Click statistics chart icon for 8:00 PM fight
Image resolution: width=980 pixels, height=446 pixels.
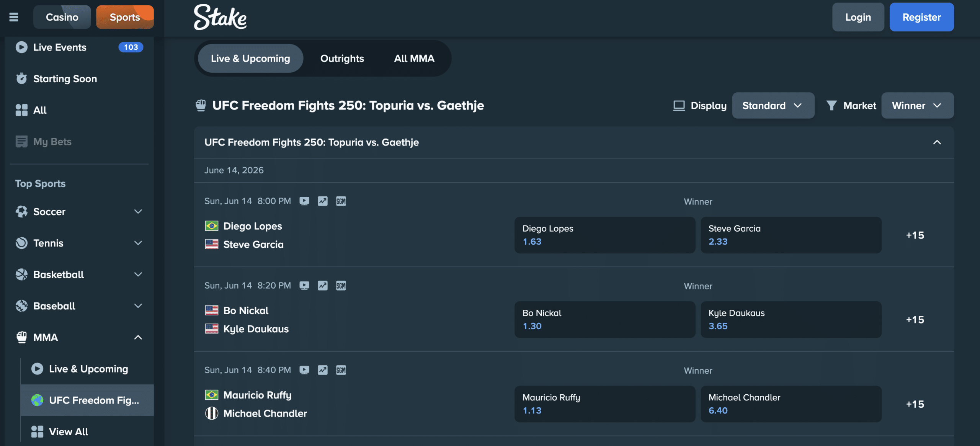tap(323, 201)
